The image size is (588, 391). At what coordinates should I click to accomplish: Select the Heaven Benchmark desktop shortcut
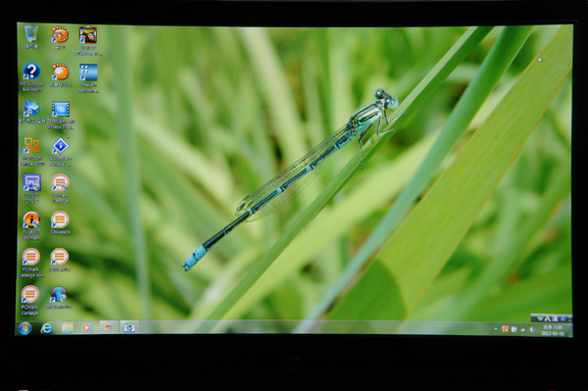coord(88,77)
